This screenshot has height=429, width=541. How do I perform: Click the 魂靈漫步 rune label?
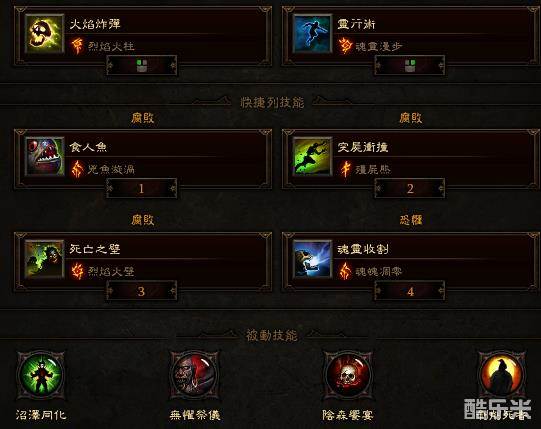pos(379,46)
